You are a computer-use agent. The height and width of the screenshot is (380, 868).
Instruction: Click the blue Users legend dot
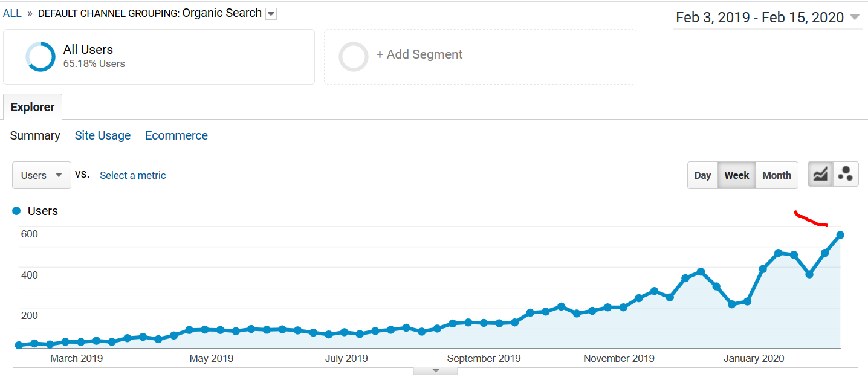coord(16,211)
